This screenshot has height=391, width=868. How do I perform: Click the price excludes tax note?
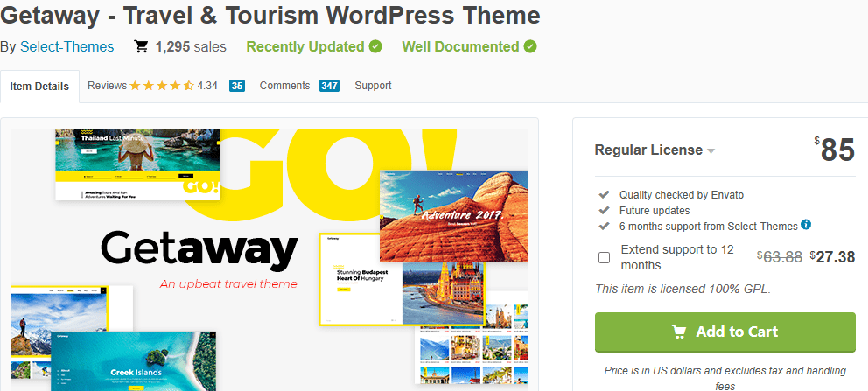point(724,378)
